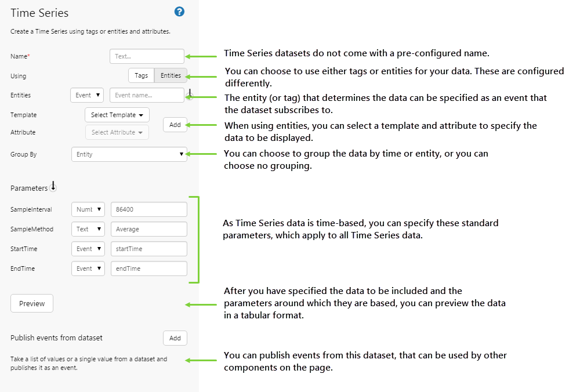Image resolution: width=573 pixels, height=392 pixels.
Task: Click the arrow icon next to Event name field
Action: (x=189, y=94)
